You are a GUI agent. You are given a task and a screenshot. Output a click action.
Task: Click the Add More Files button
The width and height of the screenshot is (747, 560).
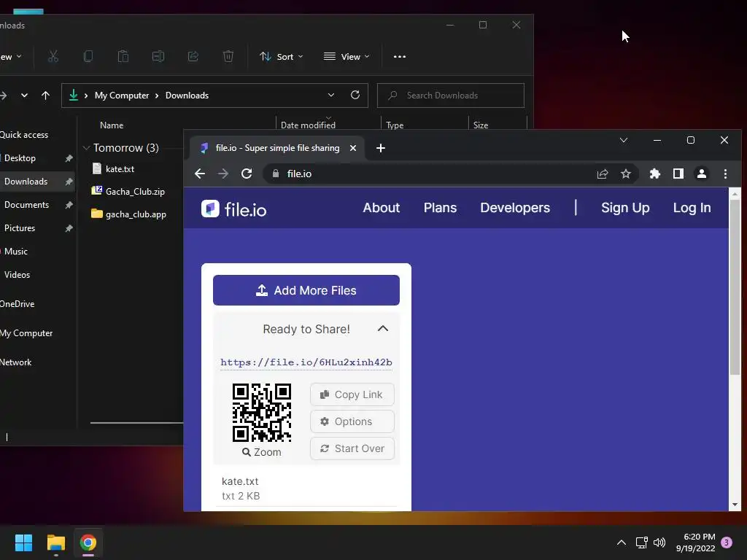306,290
